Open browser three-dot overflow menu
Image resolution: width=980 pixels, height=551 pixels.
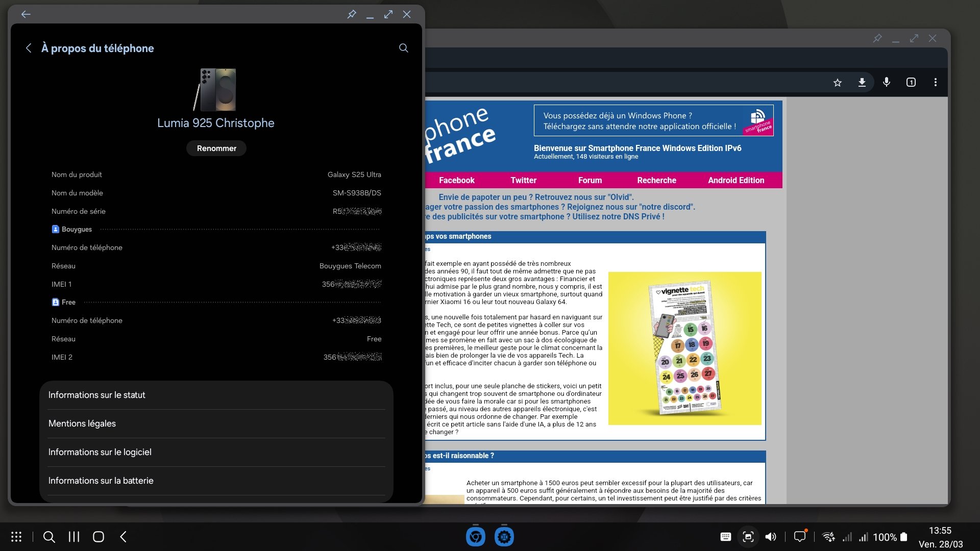[936, 82]
